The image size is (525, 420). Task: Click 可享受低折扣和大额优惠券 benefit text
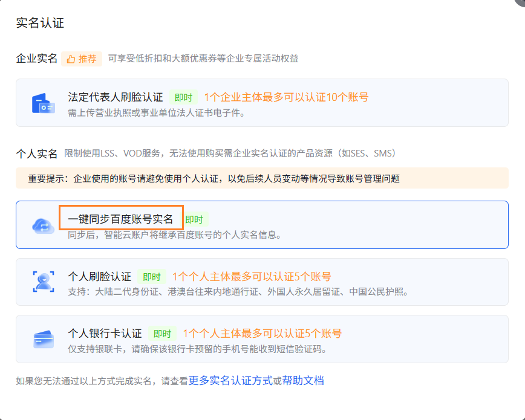[203, 59]
